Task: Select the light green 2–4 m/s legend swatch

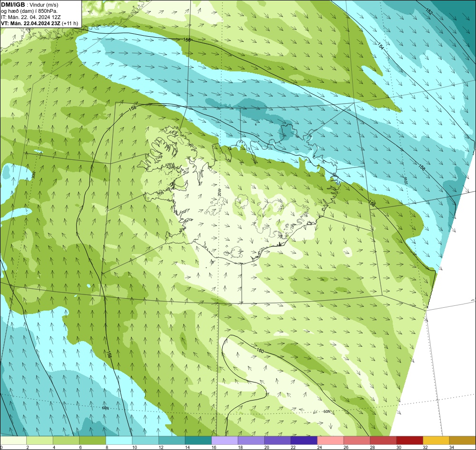Action: (x=40, y=440)
